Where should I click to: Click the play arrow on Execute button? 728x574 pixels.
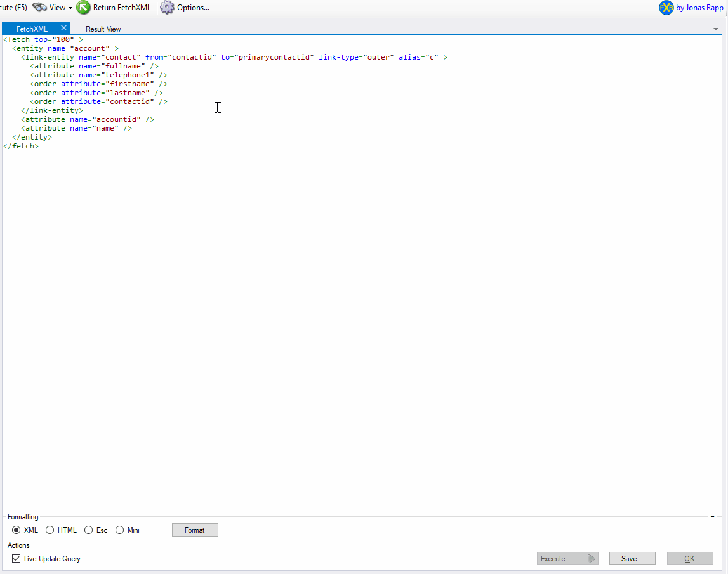(x=591, y=558)
